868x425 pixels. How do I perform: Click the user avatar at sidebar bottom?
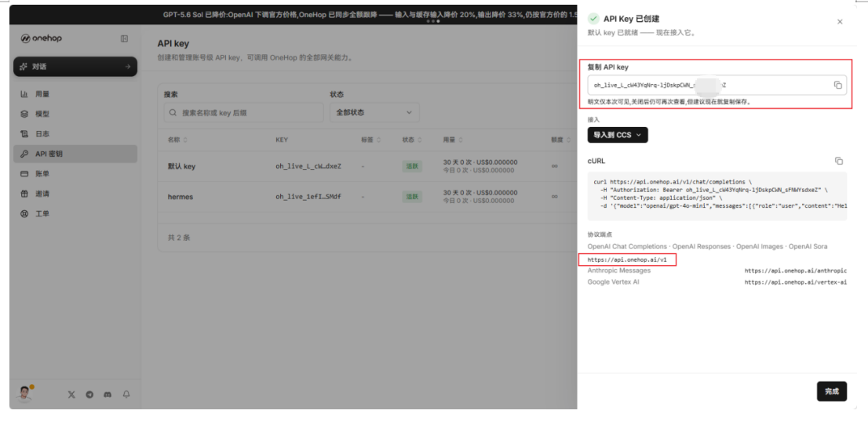coord(24,394)
